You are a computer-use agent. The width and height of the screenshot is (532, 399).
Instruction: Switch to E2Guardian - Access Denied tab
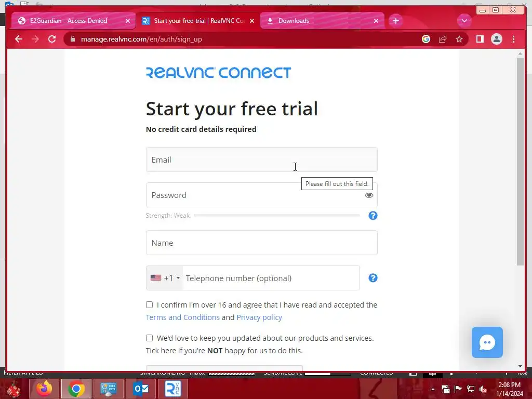click(x=69, y=21)
